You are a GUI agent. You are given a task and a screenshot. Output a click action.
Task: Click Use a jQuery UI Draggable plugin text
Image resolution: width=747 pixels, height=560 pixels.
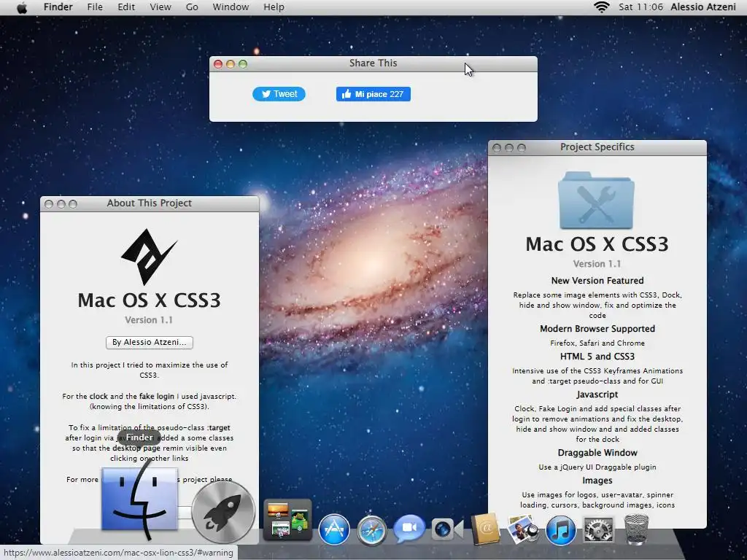click(x=597, y=467)
